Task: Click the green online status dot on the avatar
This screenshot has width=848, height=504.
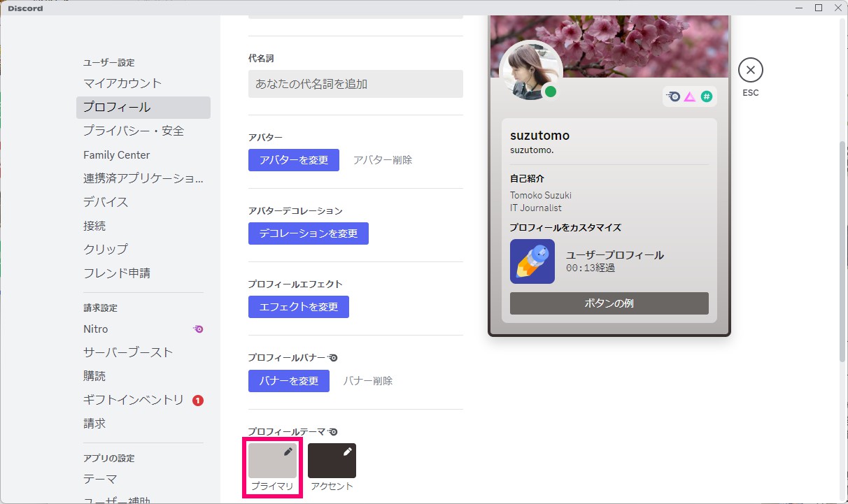Action: 551,92
